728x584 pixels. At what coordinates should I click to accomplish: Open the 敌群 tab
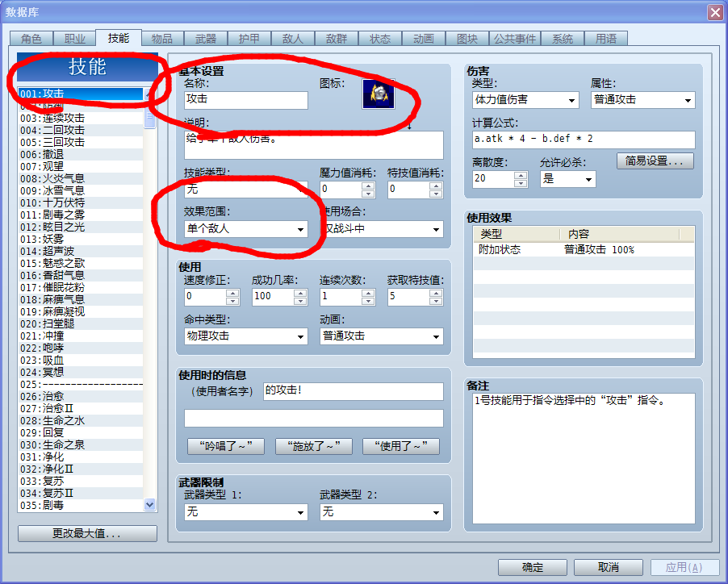(x=337, y=39)
